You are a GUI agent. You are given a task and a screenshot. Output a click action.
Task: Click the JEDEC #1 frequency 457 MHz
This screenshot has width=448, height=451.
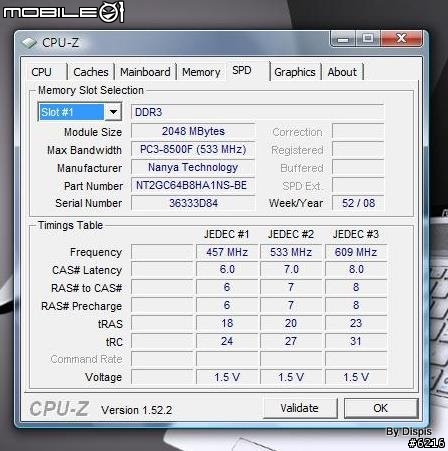point(227,252)
